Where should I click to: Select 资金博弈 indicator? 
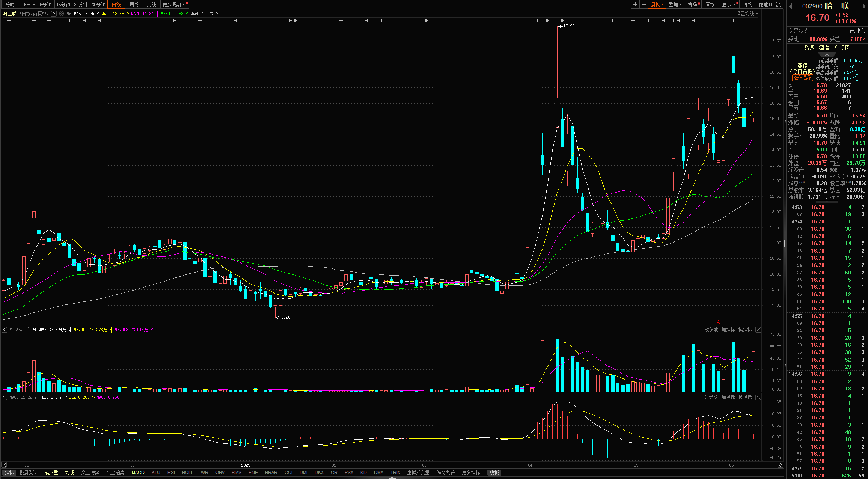[x=90, y=473]
